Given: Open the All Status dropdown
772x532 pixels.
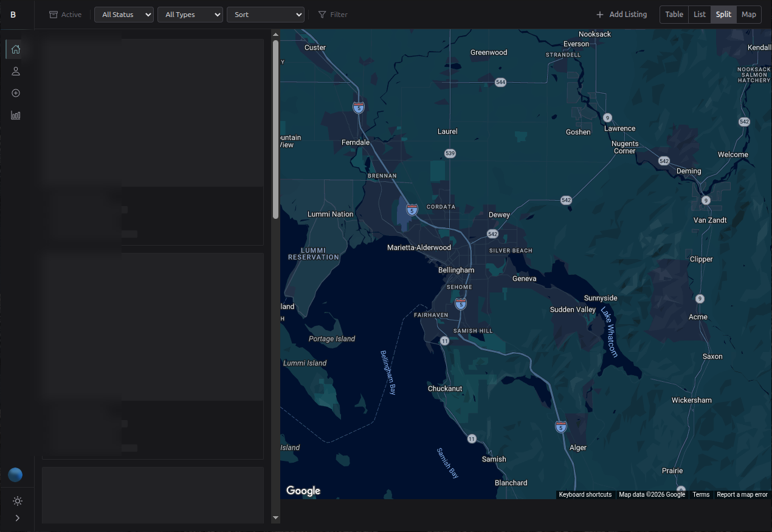Looking at the screenshot, I should click(124, 15).
